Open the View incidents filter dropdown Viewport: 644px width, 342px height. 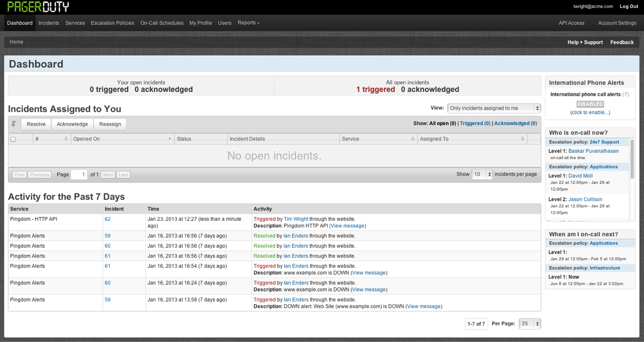pyautogui.click(x=493, y=108)
